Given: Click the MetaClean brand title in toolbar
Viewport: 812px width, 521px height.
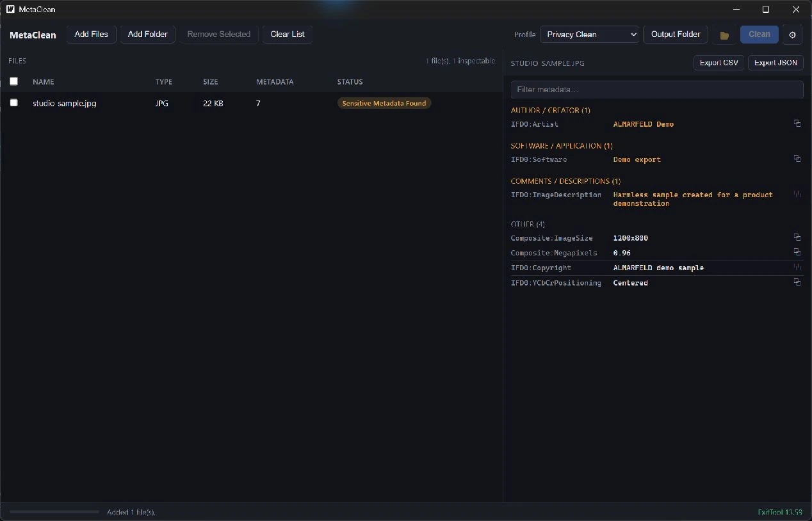Looking at the screenshot, I should click(33, 35).
